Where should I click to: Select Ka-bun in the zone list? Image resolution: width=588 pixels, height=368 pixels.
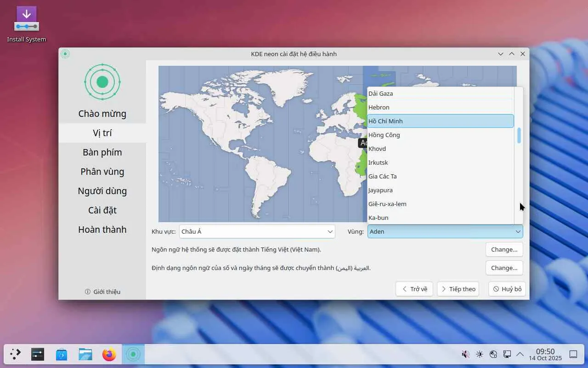click(441, 218)
